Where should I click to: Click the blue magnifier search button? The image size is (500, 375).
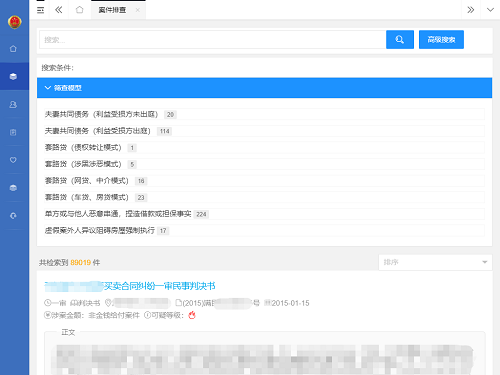(x=400, y=40)
